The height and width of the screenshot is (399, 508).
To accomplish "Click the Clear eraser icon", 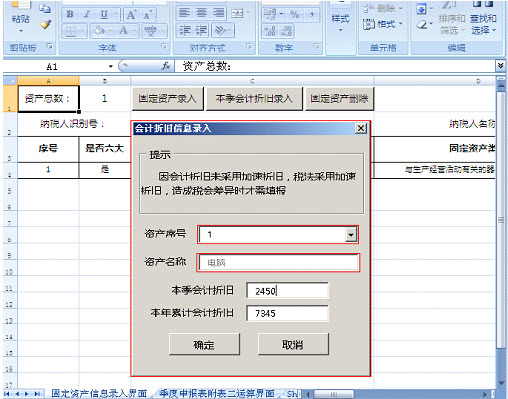I will (x=422, y=24).
